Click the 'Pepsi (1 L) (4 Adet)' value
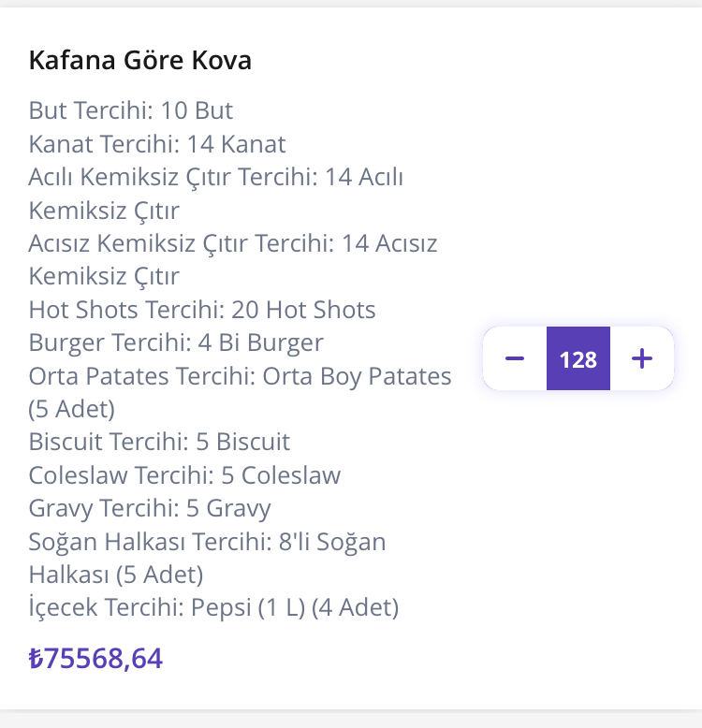This screenshot has width=702, height=728. click(x=295, y=608)
